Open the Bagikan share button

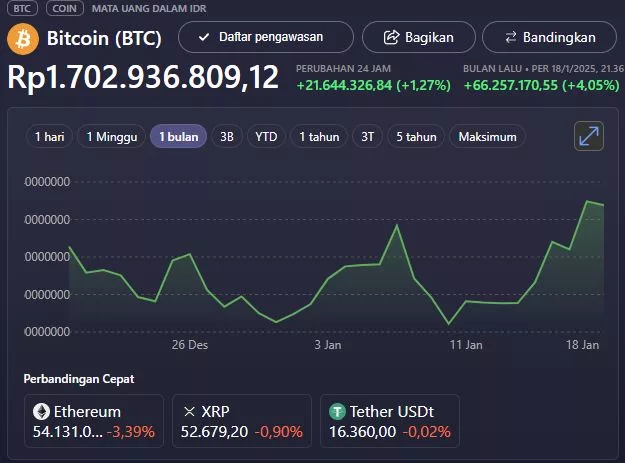pyautogui.click(x=419, y=37)
